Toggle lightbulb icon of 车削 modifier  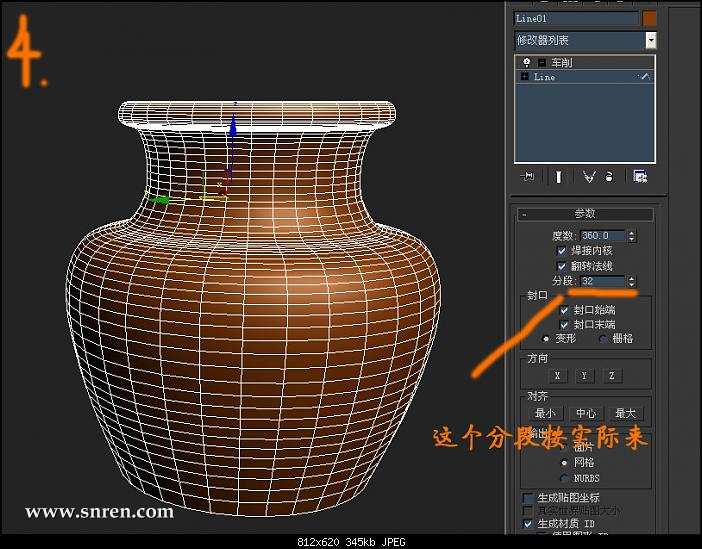coord(526,62)
